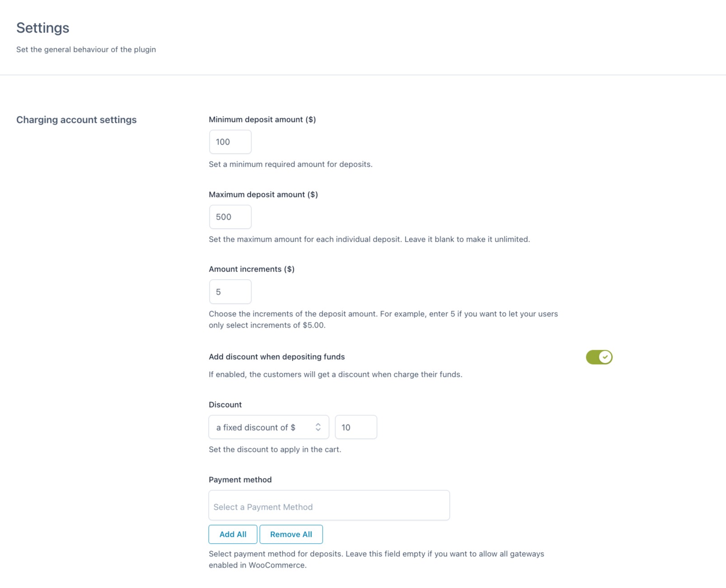
Task: Focus the Minimum deposit amount field
Action: (230, 142)
